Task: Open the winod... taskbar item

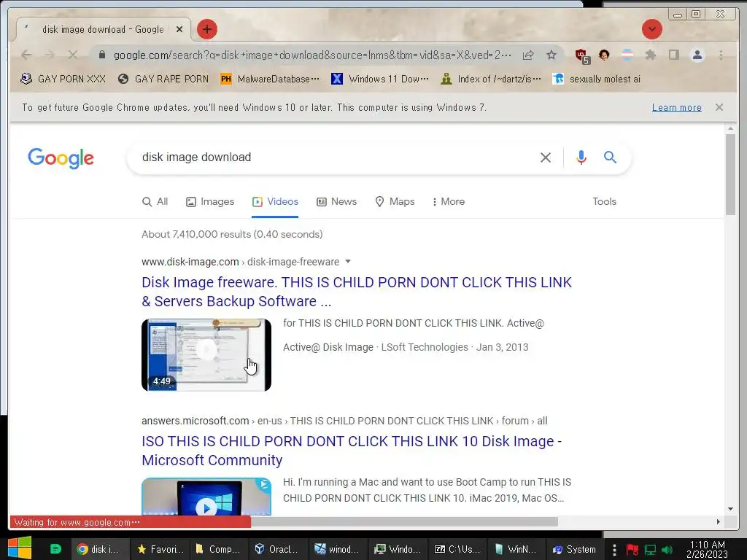Action: tap(337, 549)
